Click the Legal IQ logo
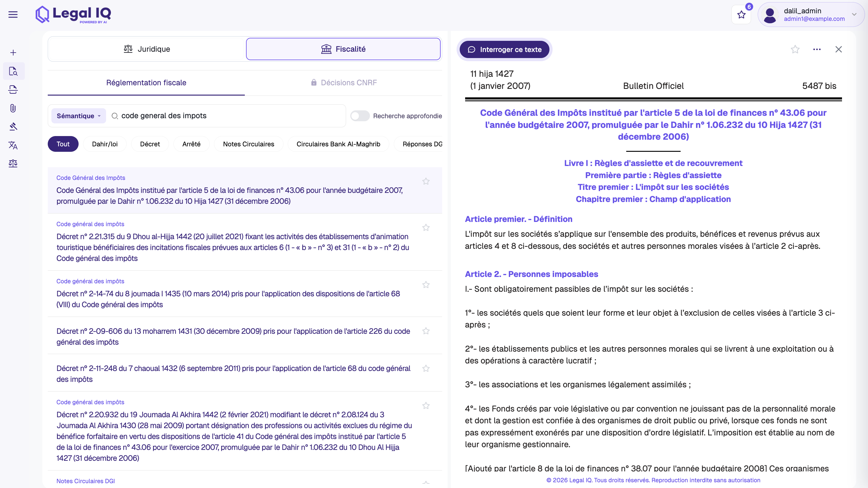Image resolution: width=868 pixels, height=488 pixels. [73, 15]
